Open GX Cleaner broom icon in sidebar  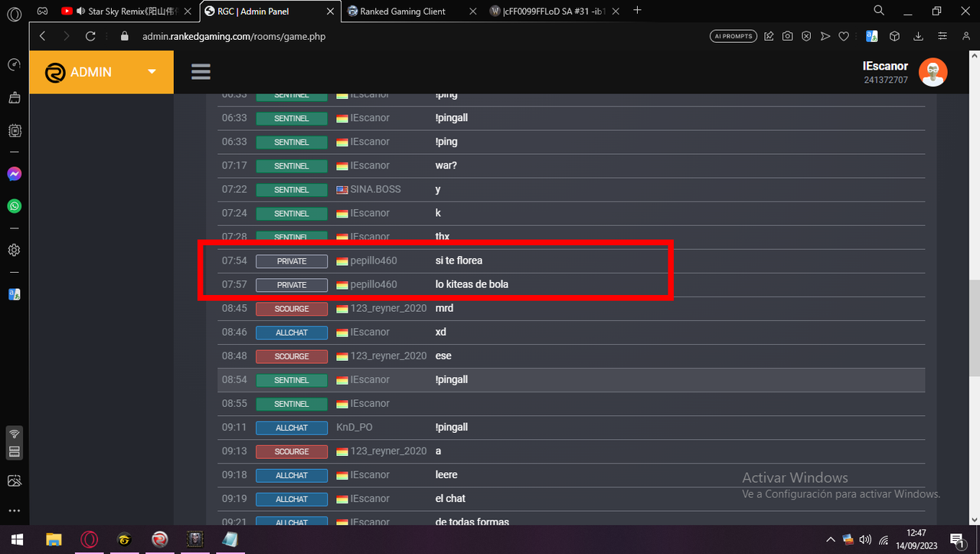[14, 97]
